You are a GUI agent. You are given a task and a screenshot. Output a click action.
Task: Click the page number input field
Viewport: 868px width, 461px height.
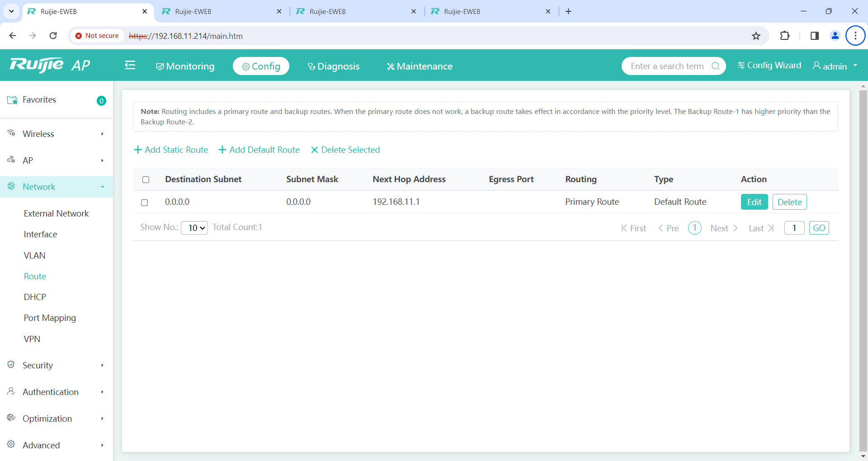pyautogui.click(x=794, y=228)
